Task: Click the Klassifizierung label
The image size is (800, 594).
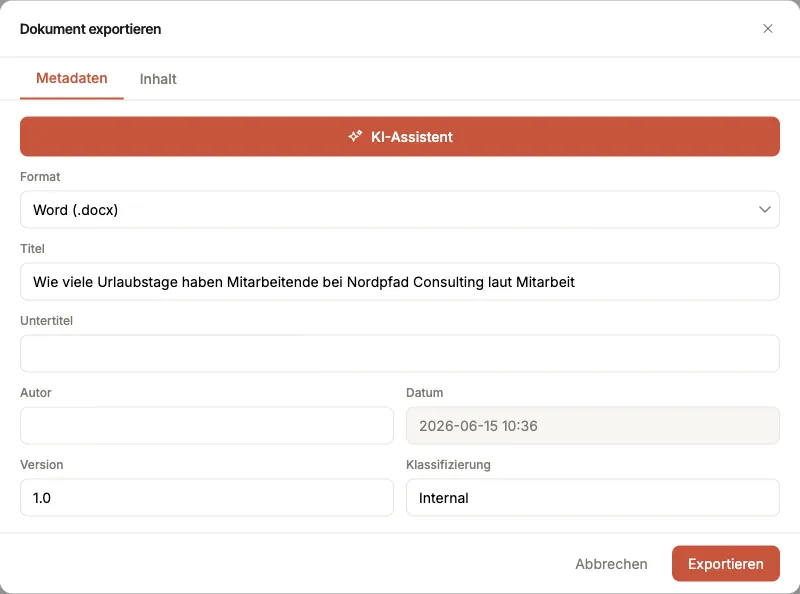Action: (448, 464)
